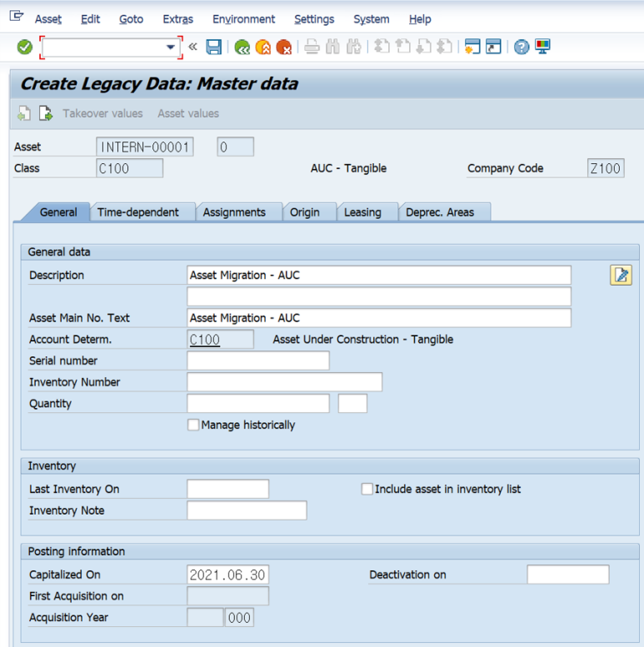Image resolution: width=644 pixels, height=647 pixels.
Task: Click the Find Next binoculars icon
Action: (354, 47)
